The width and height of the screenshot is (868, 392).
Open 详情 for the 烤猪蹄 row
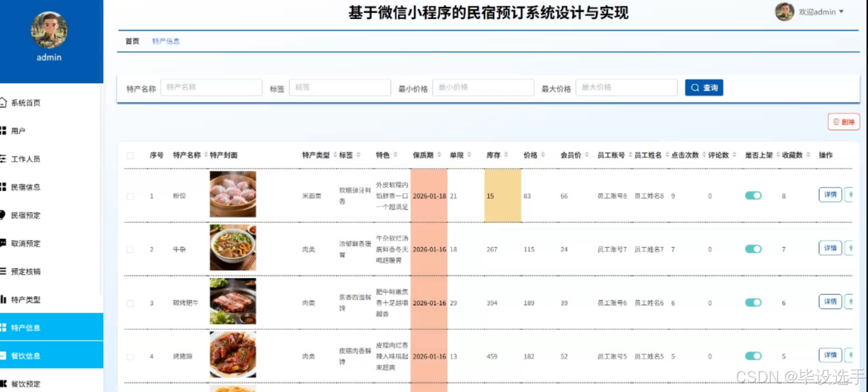click(x=830, y=355)
